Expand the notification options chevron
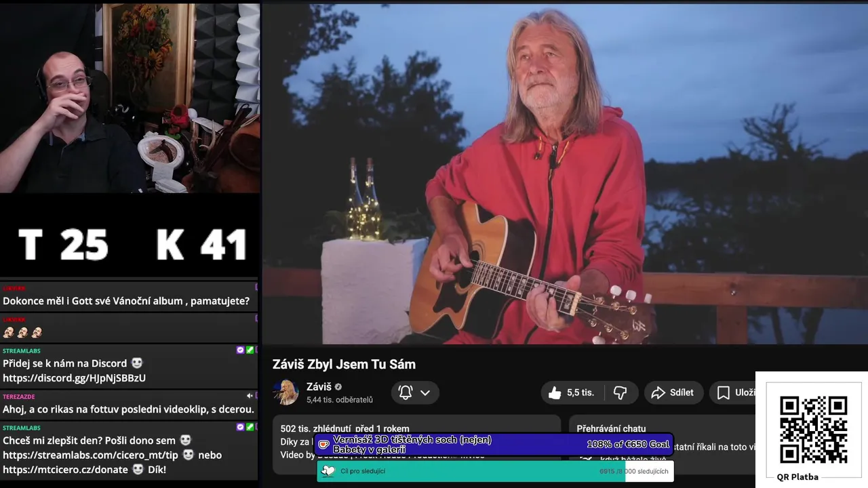 point(425,392)
